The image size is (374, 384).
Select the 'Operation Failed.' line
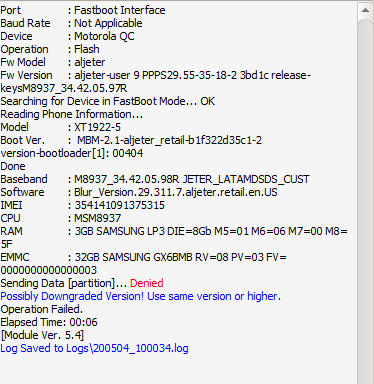(42, 309)
